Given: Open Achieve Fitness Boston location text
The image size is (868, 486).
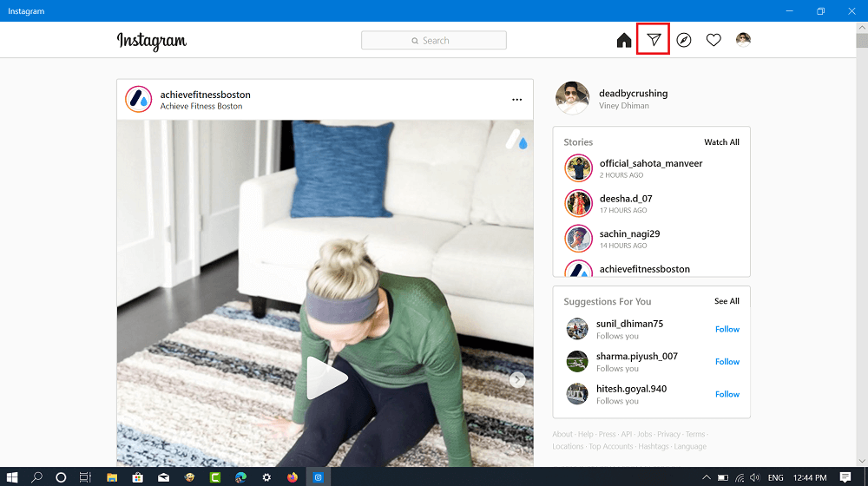Looking at the screenshot, I should click(x=201, y=106).
